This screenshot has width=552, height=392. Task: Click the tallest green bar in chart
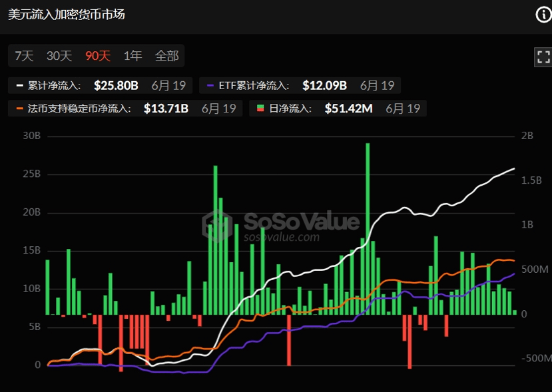point(368,229)
